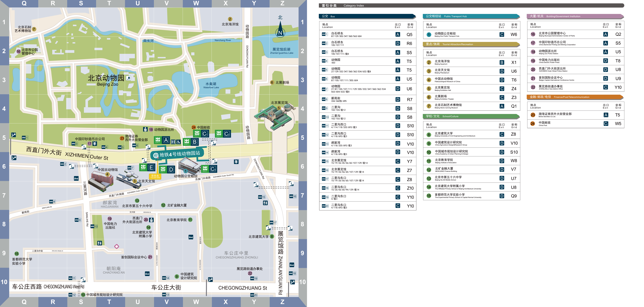The image size is (644, 307).
Task: Click marker 16 Municipal Administration Center of Parks
Action: 18,52
